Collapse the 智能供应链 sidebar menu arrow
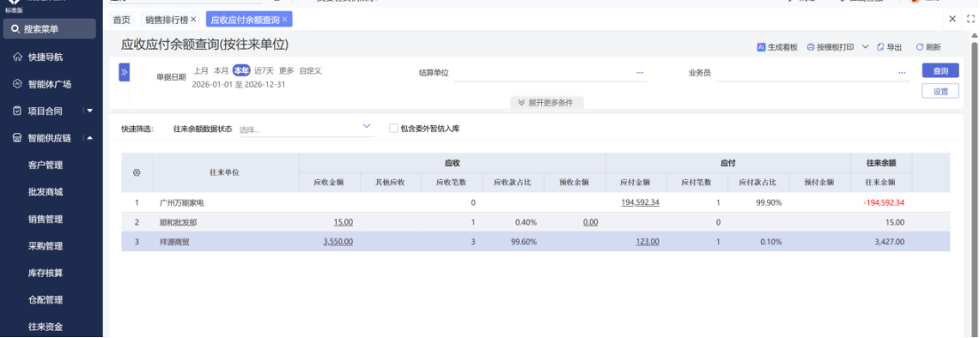This screenshot has height=338, width=980. pos(90,138)
